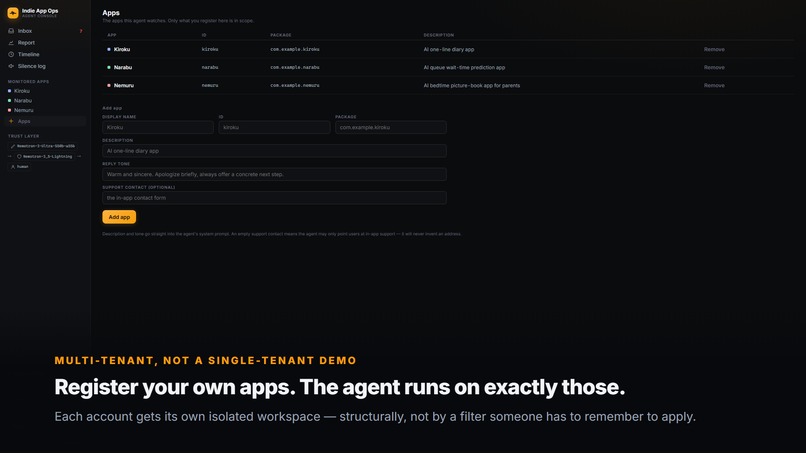Click the sparkle icon beside Apps
Viewport: 806px width, 453px height.
click(x=11, y=121)
